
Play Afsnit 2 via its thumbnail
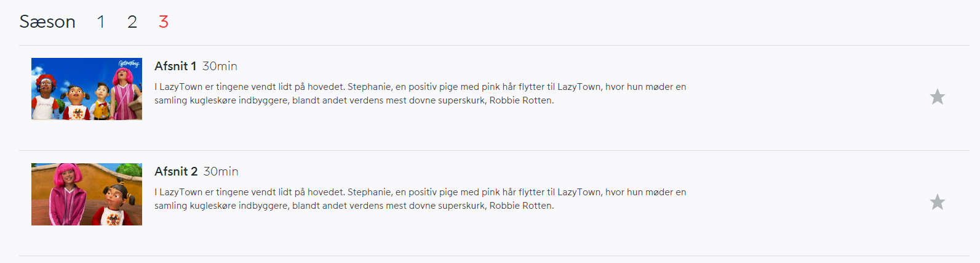(87, 194)
